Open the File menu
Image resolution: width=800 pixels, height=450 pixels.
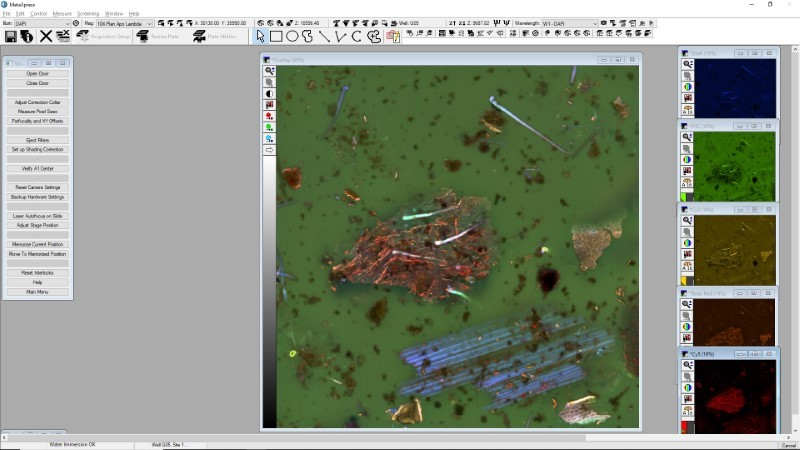pyautogui.click(x=7, y=14)
